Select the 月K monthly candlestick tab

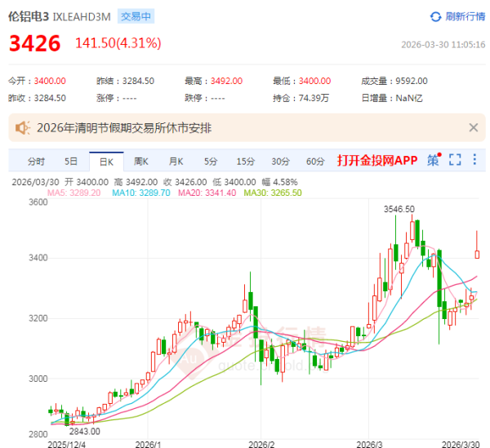point(176,162)
